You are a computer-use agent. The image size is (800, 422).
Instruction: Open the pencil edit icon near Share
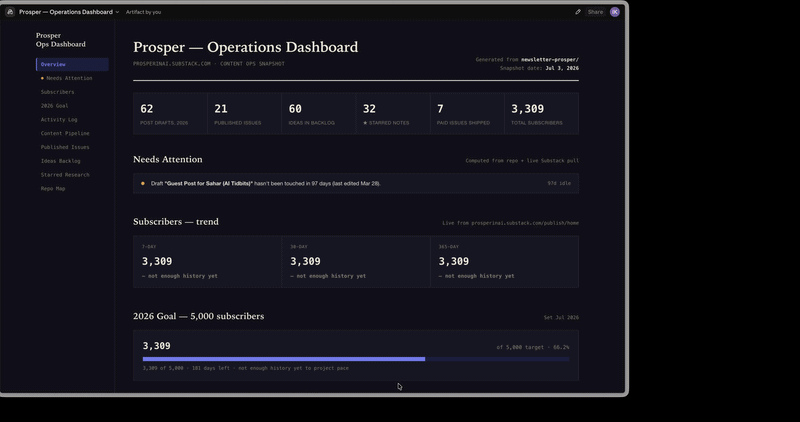tap(578, 12)
